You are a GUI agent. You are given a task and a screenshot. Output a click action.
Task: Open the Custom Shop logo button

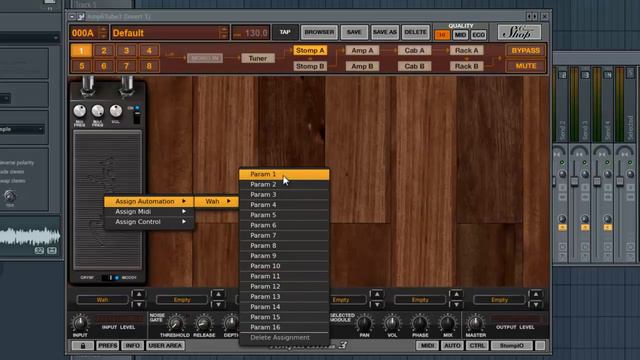tap(519, 32)
